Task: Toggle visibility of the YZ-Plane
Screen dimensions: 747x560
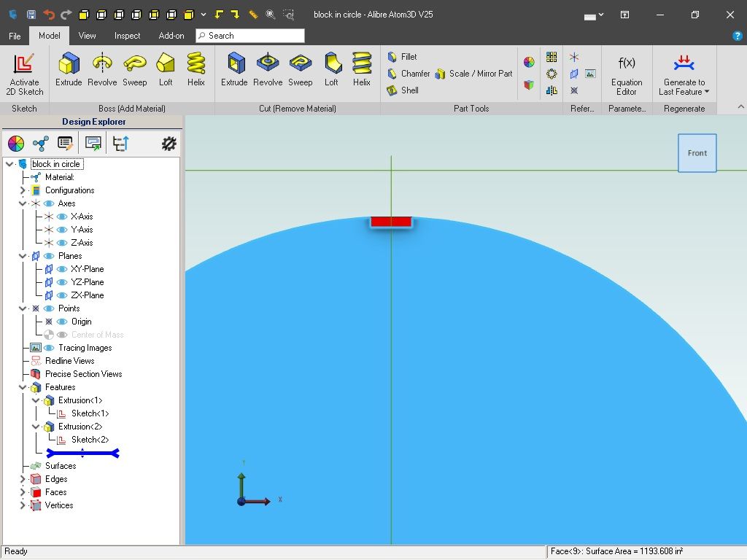Action: [62, 282]
